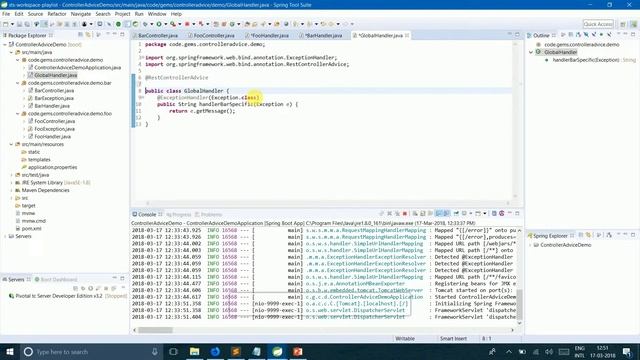Switch to the Progress tab
640x360 pixels.
coord(179,214)
